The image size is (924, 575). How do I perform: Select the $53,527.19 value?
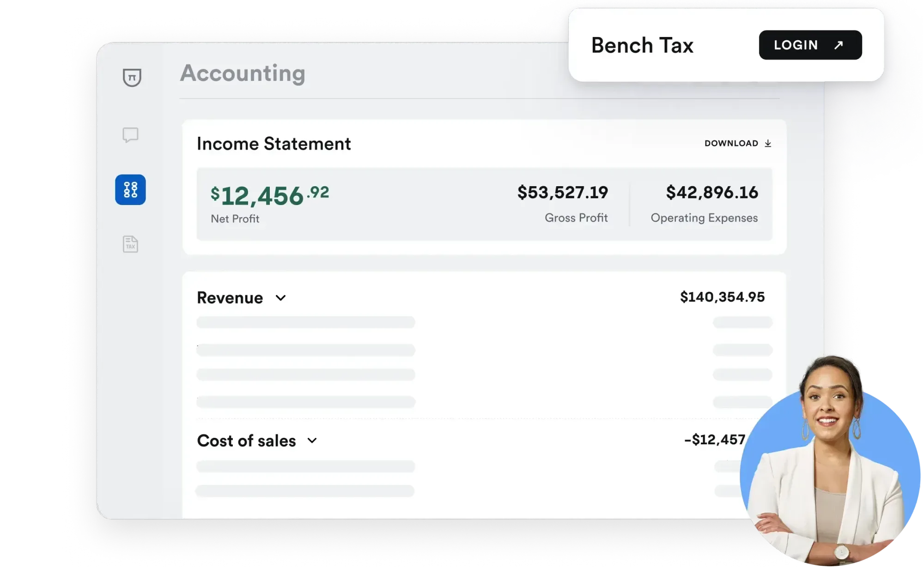(563, 192)
